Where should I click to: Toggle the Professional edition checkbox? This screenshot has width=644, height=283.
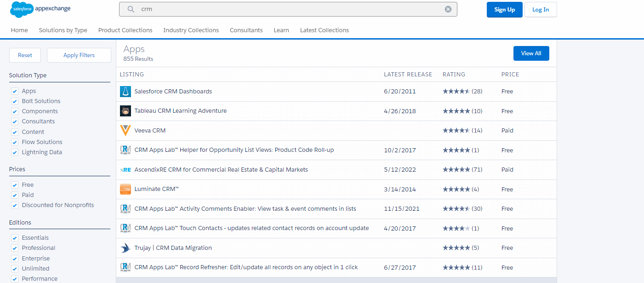15,248
